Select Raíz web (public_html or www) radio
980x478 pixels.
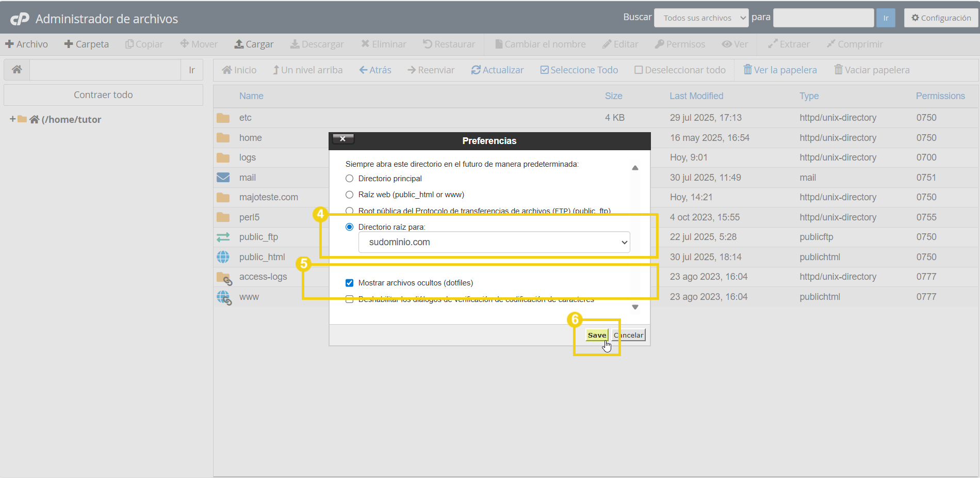(350, 195)
